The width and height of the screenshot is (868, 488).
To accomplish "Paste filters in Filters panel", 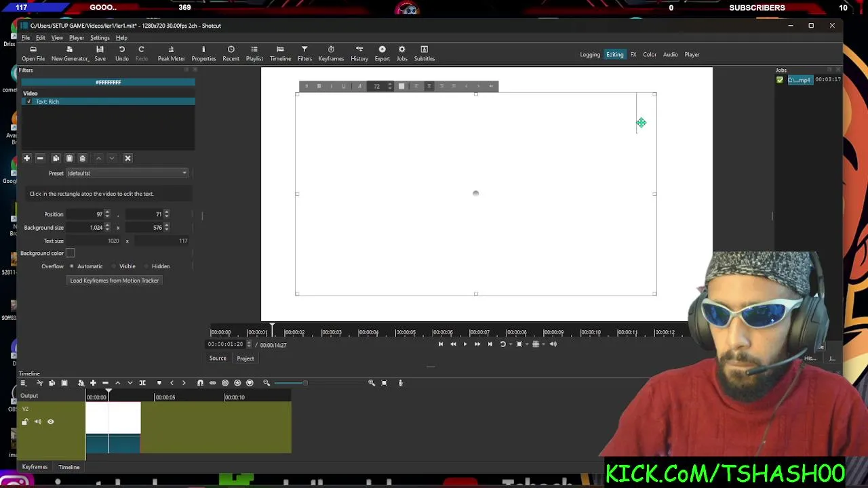I will coord(69,158).
